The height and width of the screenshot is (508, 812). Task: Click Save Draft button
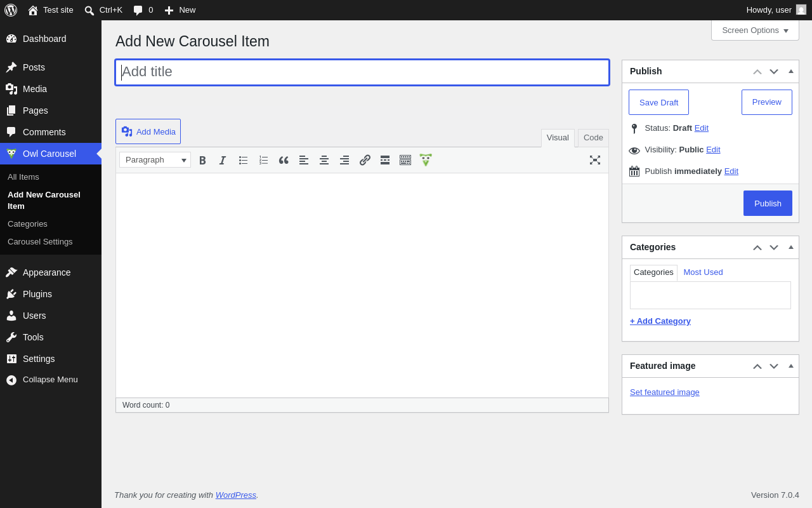(x=658, y=102)
